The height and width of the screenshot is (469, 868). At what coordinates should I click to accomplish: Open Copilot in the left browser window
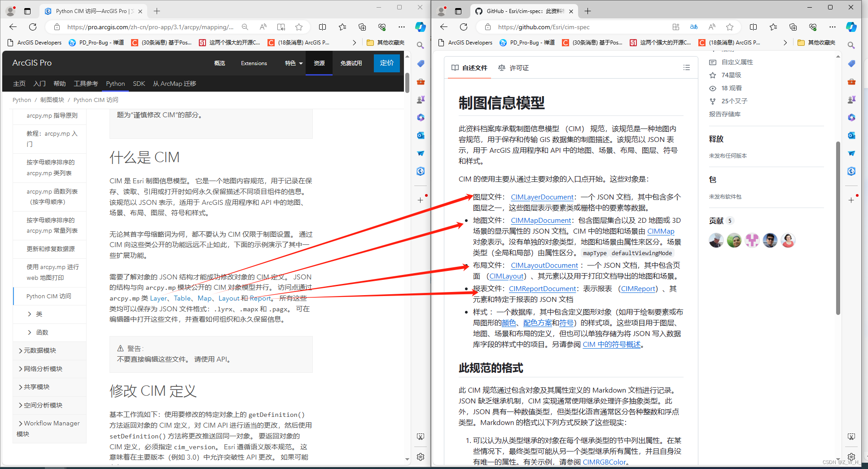click(x=421, y=27)
